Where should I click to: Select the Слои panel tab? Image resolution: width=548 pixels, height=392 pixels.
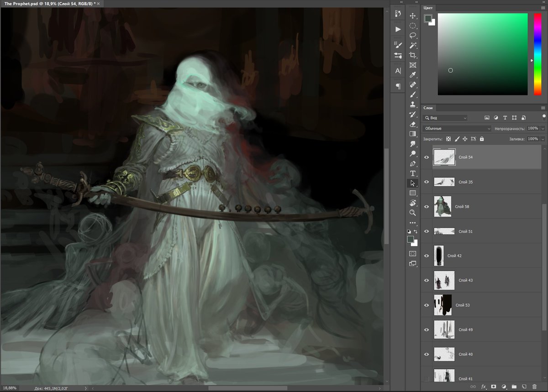click(428, 108)
